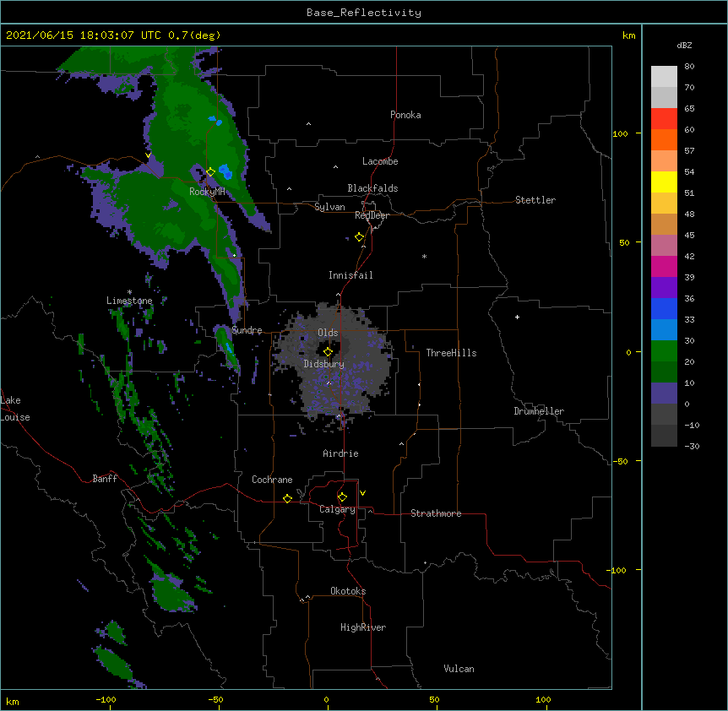This screenshot has height=711, width=728.
Task: Click the HighRiver label
Action: [363, 627]
